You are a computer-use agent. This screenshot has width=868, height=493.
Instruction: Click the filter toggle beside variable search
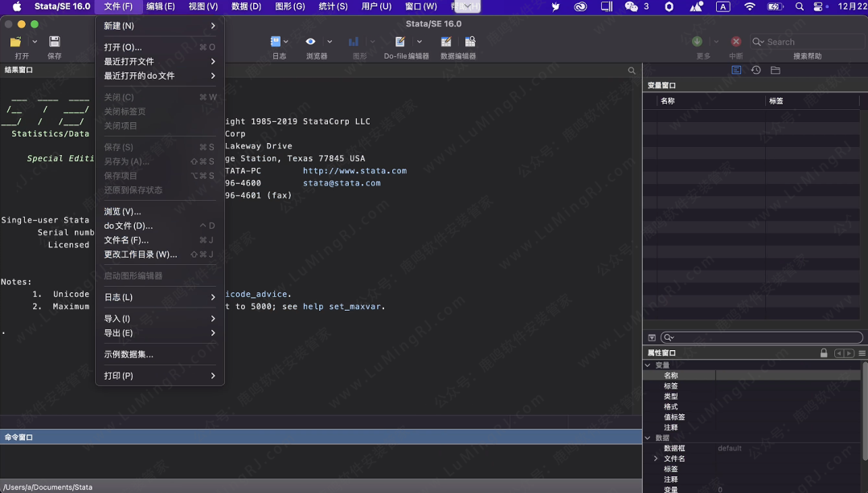[652, 338]
